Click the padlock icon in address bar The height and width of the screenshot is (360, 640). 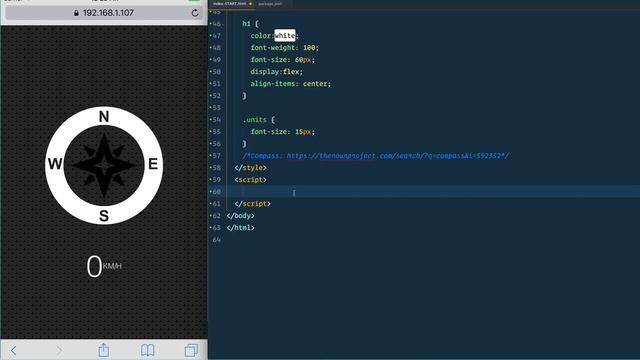[76, 13]
